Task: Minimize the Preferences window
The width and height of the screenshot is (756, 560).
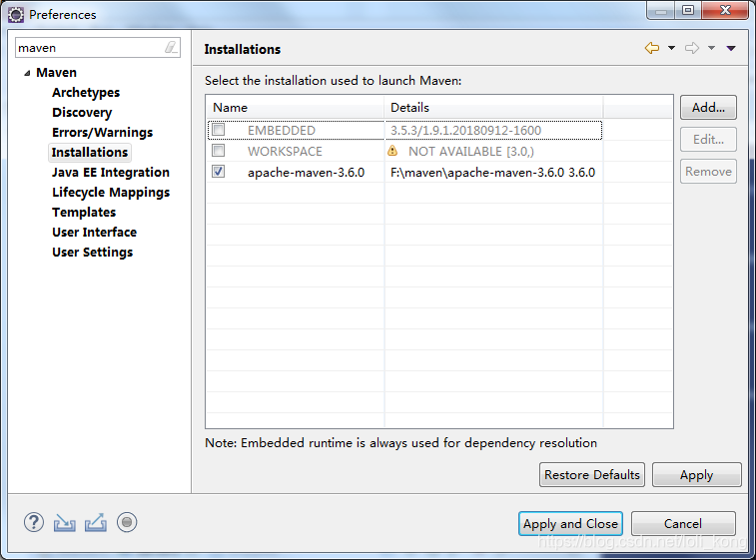Action: tap(661, 10)
